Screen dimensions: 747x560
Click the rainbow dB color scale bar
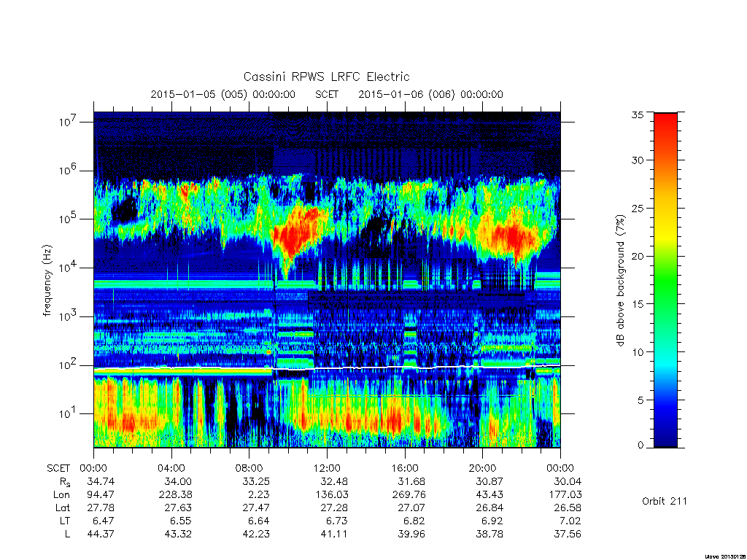665,280
